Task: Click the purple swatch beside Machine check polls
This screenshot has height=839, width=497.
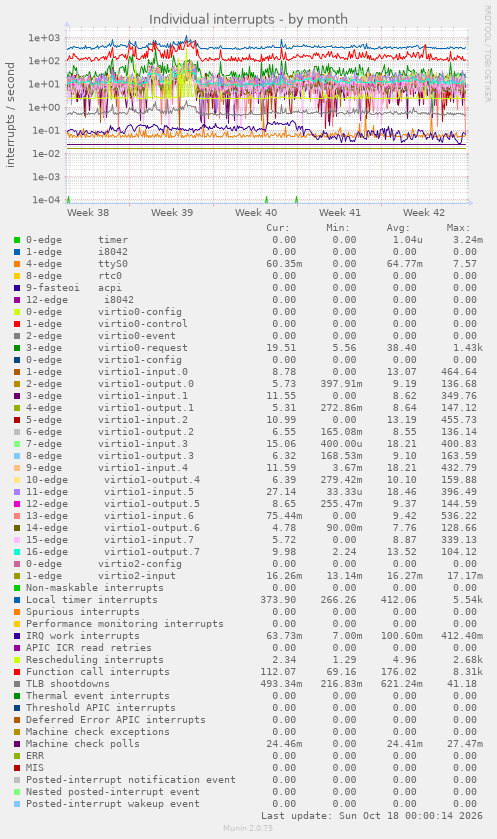Action: click(17, 744)
